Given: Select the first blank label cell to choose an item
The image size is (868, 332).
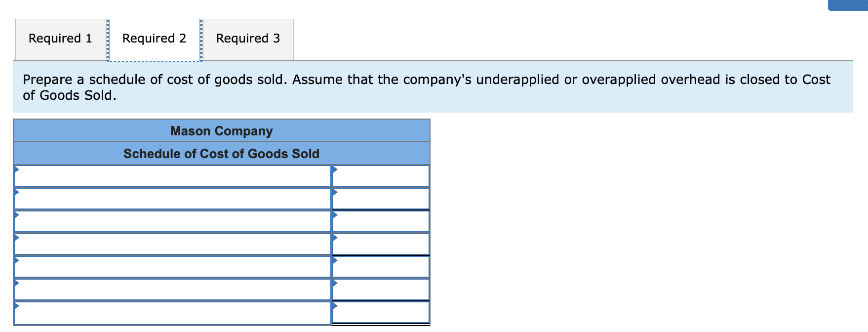Looking at the screenshot, I should [173, 176].
